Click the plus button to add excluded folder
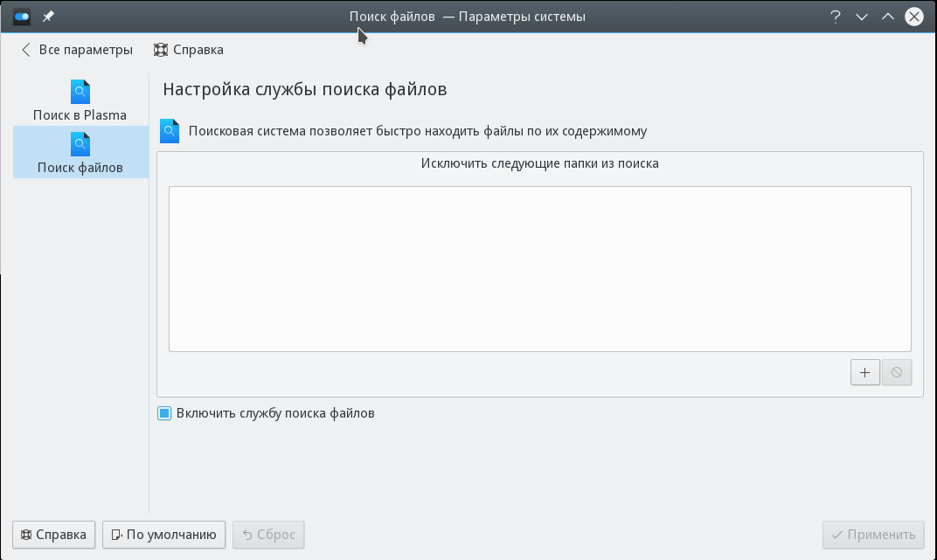Viewport: 937px width, 560px height. tap(864, 372)
